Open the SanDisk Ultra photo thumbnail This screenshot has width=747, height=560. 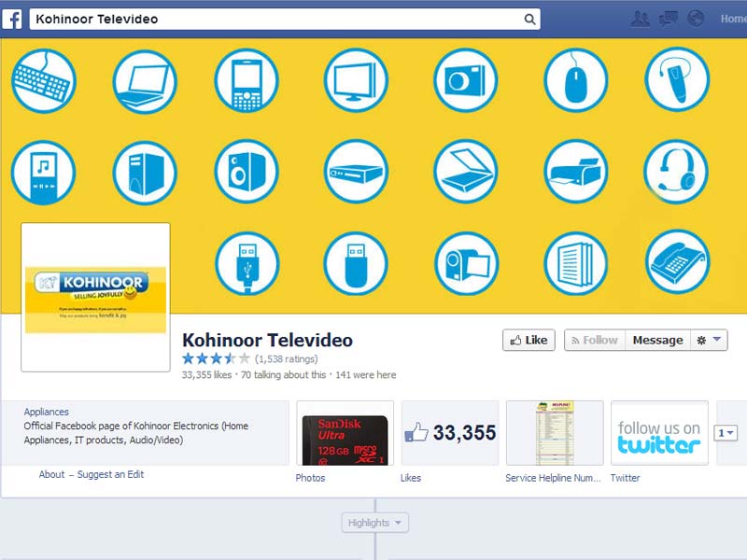pyautogui.click(x=345, y=433)
